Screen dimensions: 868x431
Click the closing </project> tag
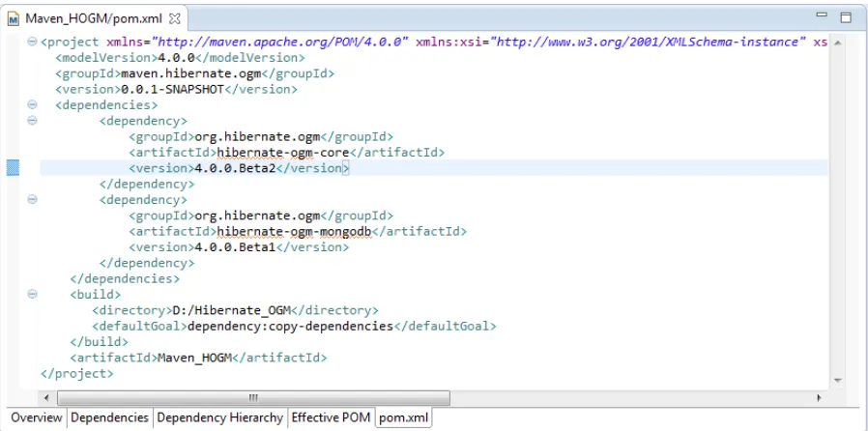pos(77,373)
